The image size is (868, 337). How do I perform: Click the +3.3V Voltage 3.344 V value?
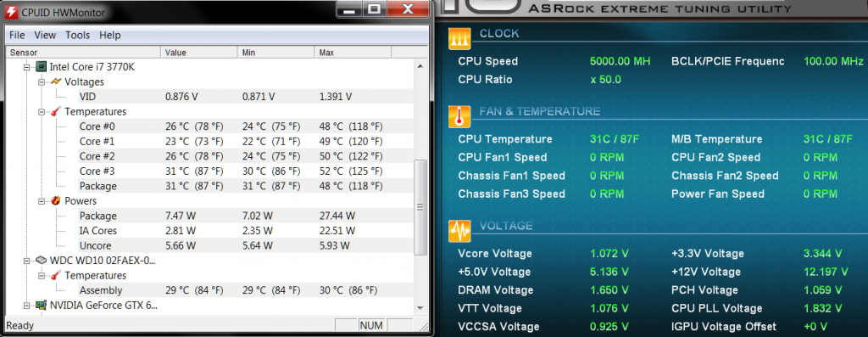[x=822, y=253]
